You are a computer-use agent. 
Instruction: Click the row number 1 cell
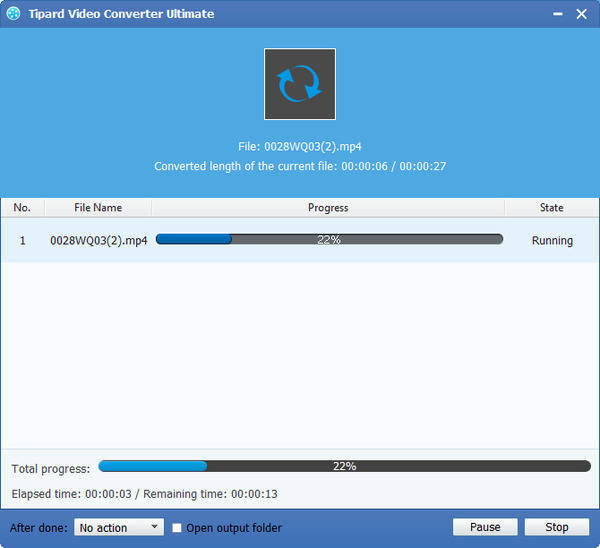tap(23, 240)
